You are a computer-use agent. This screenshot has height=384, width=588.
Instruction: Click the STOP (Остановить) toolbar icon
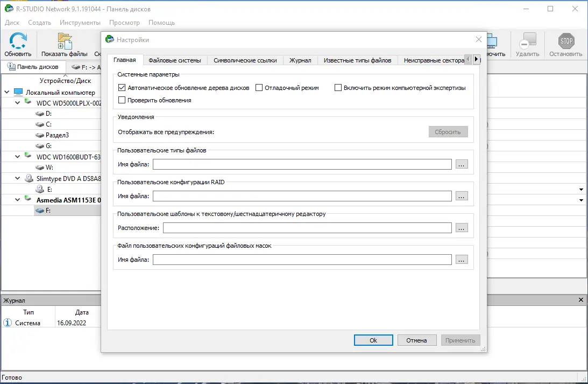tap(566, 41)
